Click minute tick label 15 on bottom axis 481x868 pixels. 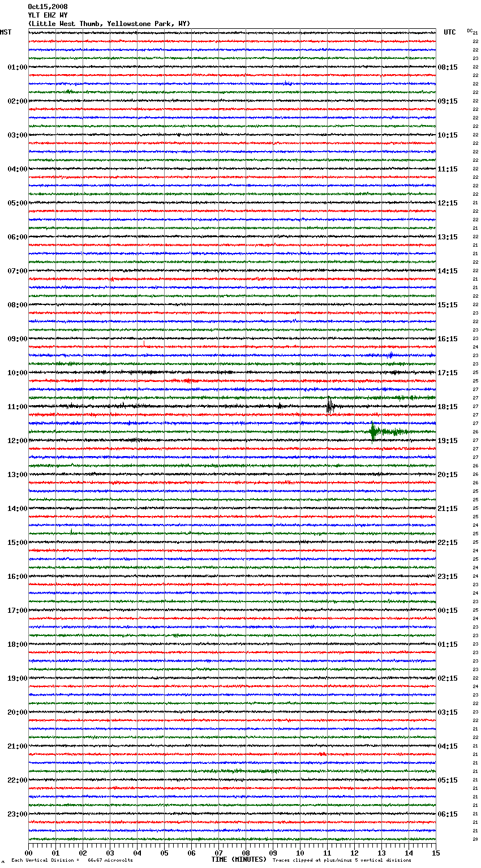point(436,853)
